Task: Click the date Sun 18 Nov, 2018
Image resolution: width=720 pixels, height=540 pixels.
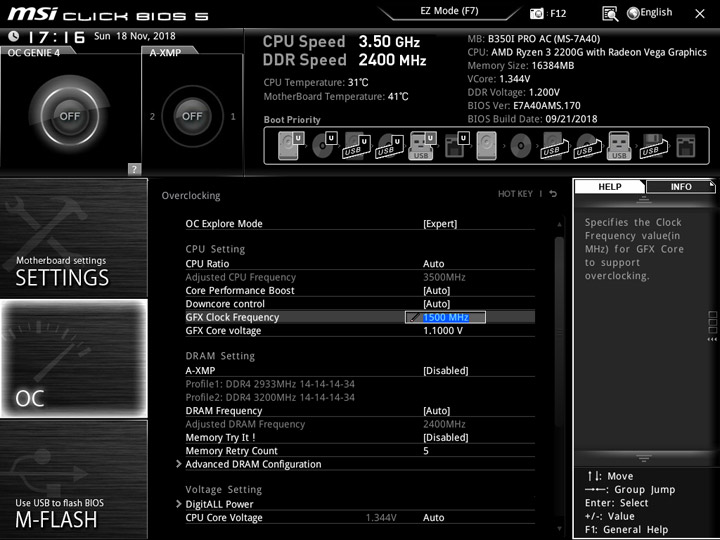Action: [x=135, y=36]
